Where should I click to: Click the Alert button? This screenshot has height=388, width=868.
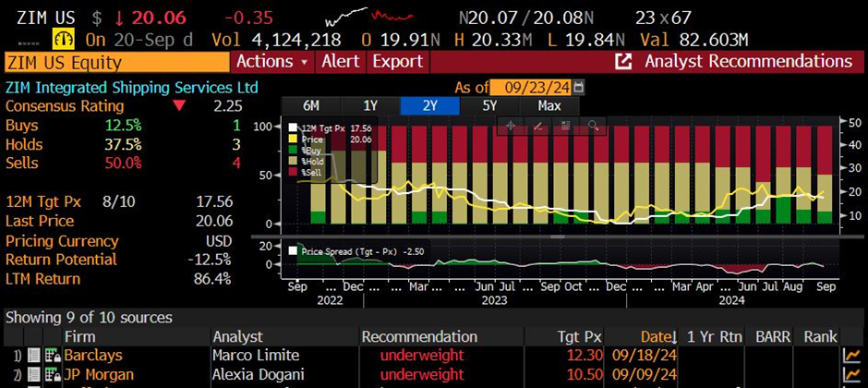341,62
